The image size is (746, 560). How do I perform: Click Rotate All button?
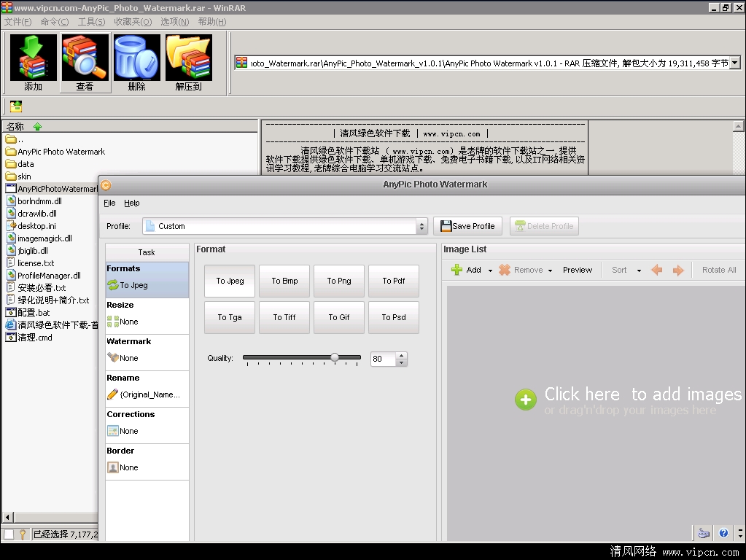(x=719, y=270)
